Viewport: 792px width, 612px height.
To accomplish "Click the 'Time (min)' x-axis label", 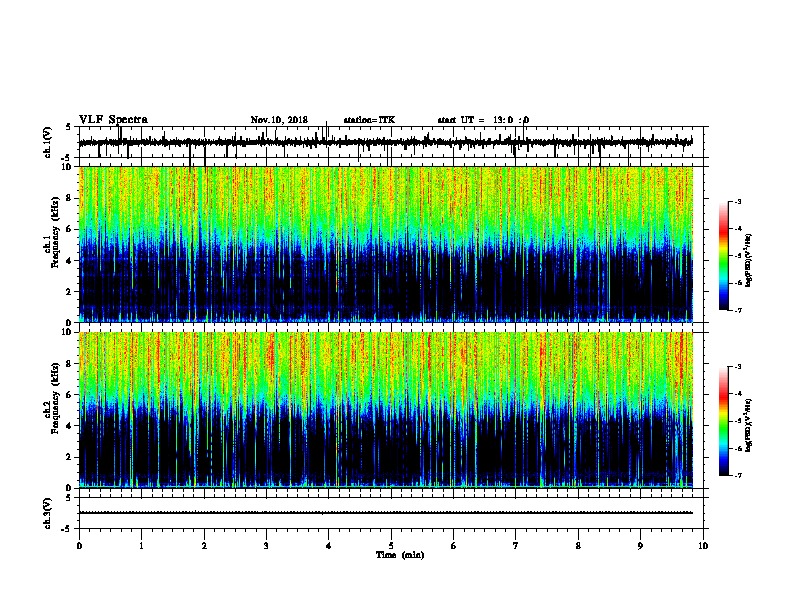I will point(400,555).
